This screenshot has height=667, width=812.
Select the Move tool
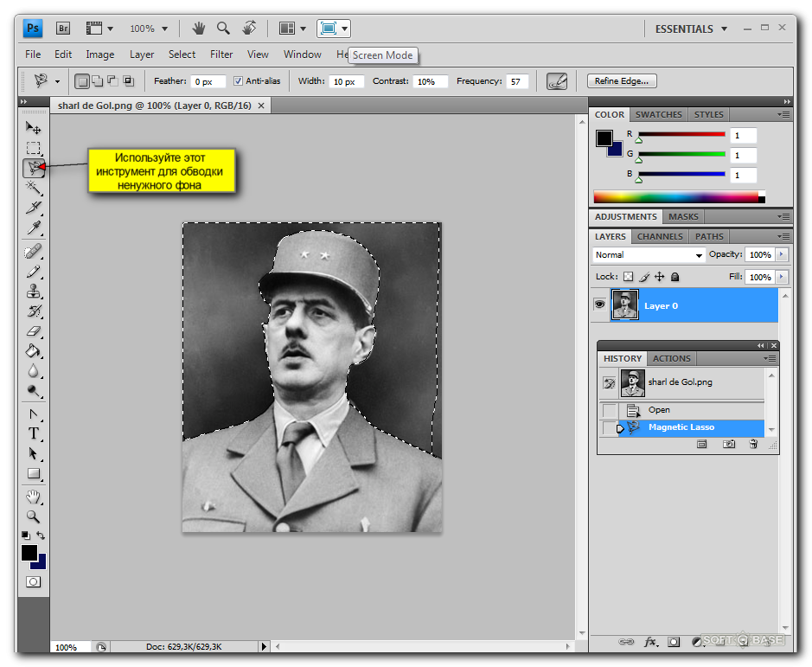(x=33, y=127)
